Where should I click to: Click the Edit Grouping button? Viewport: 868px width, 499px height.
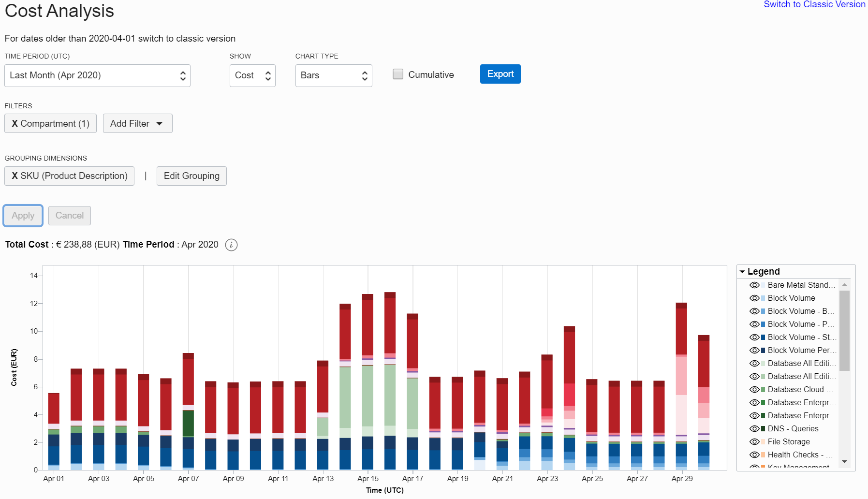pyautogui.click(x=191, y=176)
